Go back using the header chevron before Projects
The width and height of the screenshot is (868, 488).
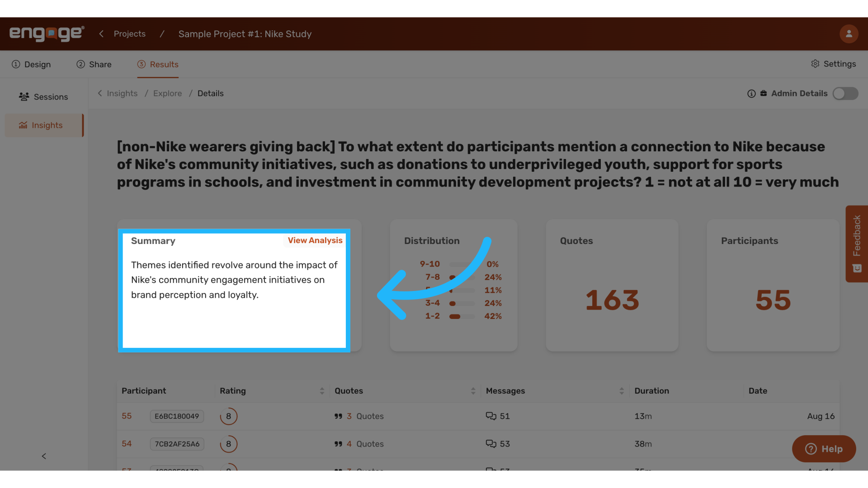click(x=101, y=34)
